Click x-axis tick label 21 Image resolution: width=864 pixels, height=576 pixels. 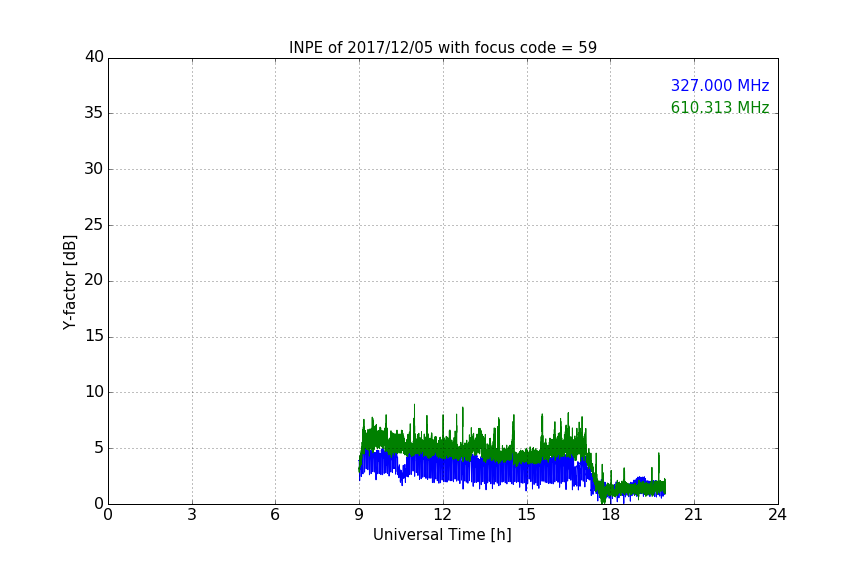(694, 515)
